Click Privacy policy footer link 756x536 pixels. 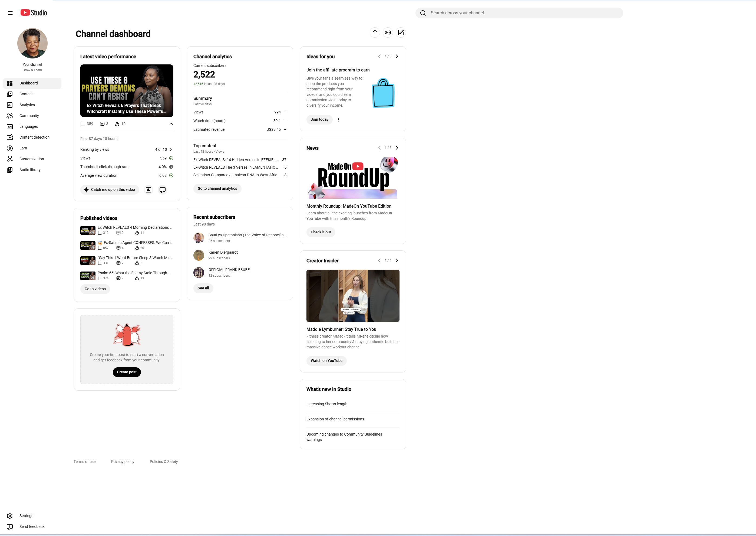point(123,462)
